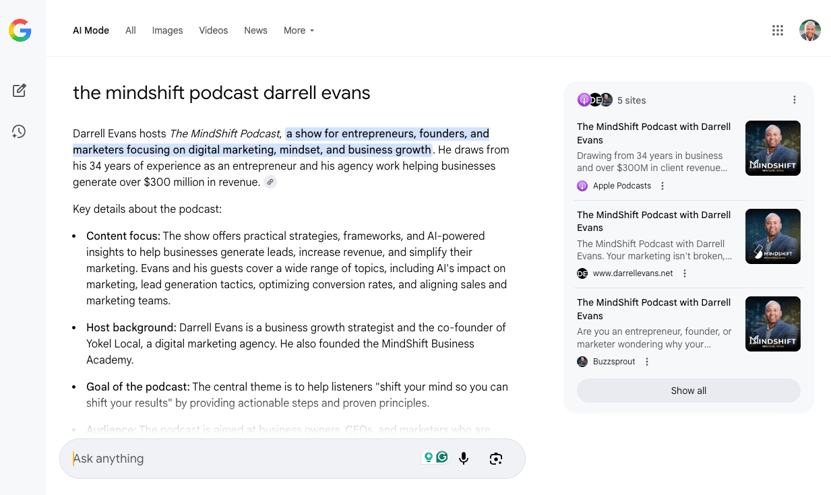831x495 pixels.
Task: Open more options for Apple Podcasts result
Action: 662,186
